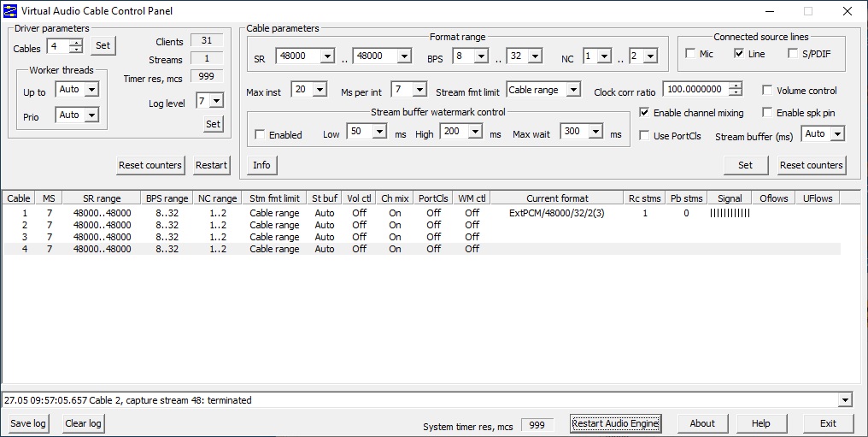The image size is (868, 437).
Task: Click driver Reset counters button
Action: (150, 165)
